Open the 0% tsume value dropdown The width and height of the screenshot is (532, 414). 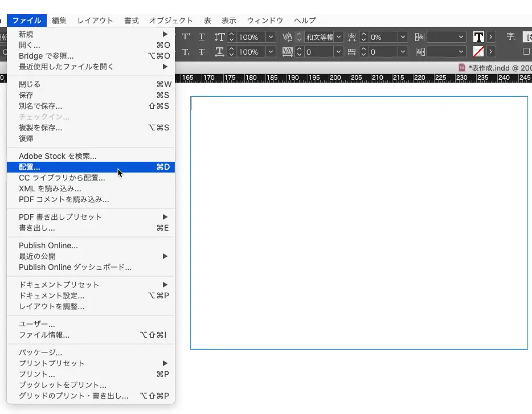coord(403,37)
